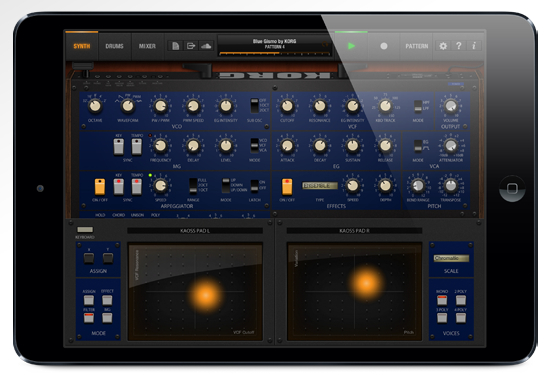The width and height of the screenshot is (550, 375).
Task: Toggle the VCA MODE switch
Action: click(x=418, y=146)
